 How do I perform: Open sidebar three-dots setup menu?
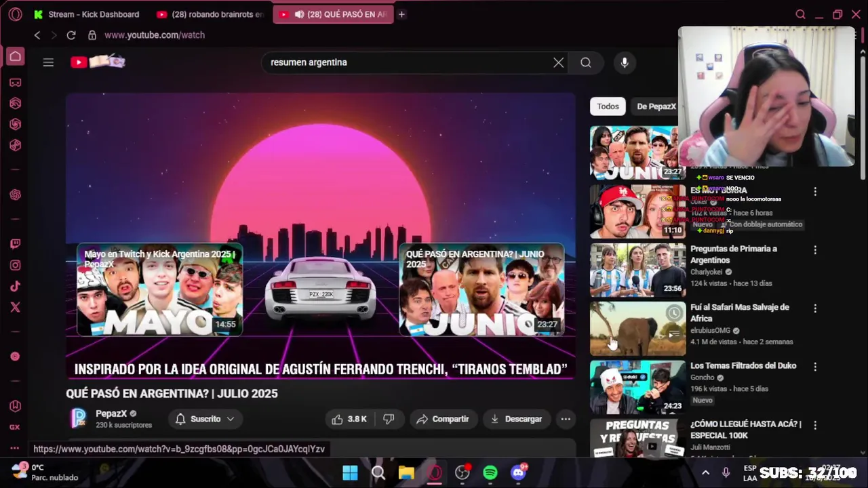[15, 448]
